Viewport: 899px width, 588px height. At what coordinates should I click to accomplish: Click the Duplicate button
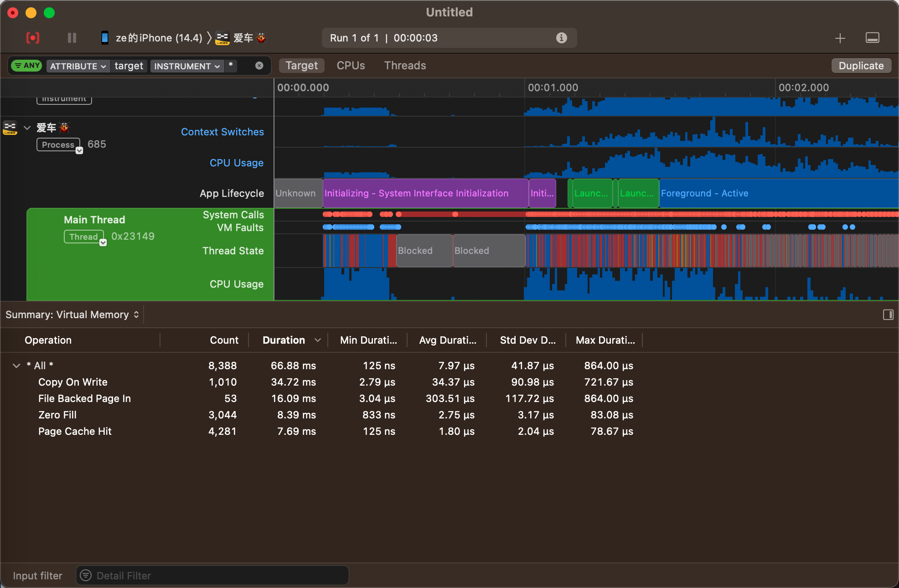point(861,66)
